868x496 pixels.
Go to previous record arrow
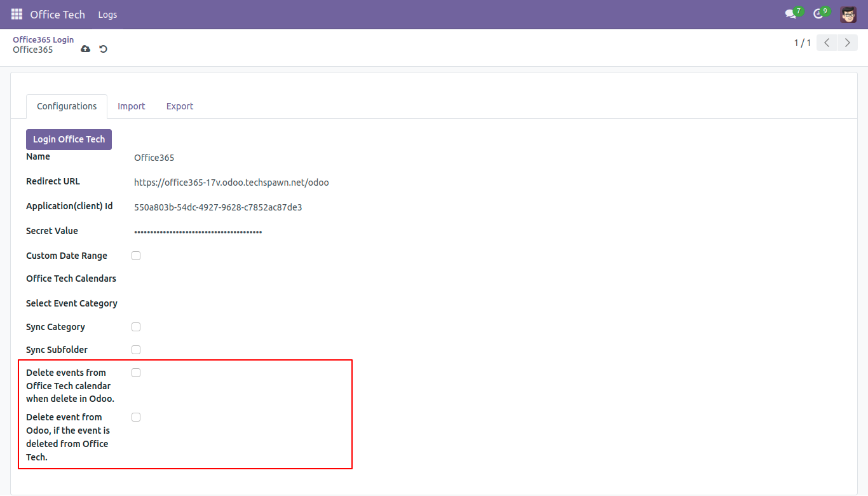[827, 43]
